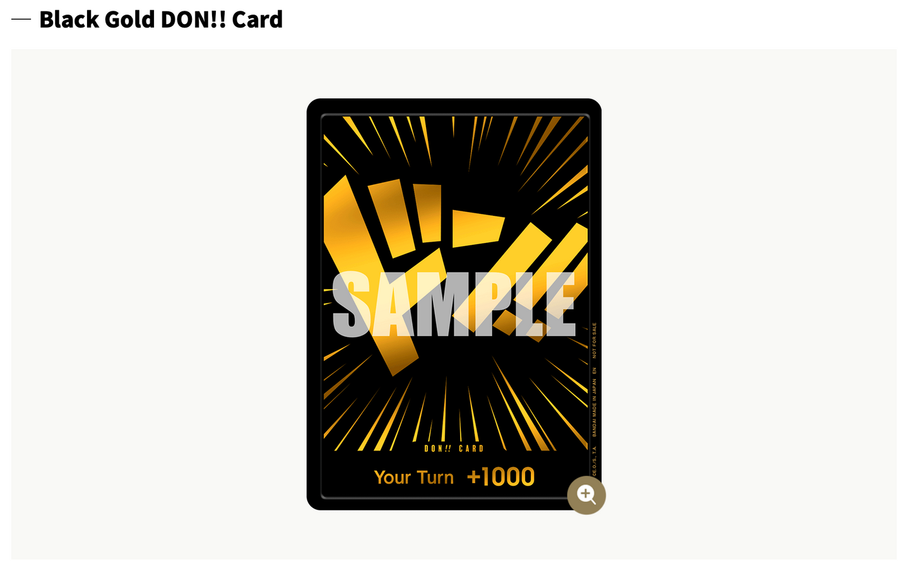Click the letter S of SAMPLE watermark

352,305
